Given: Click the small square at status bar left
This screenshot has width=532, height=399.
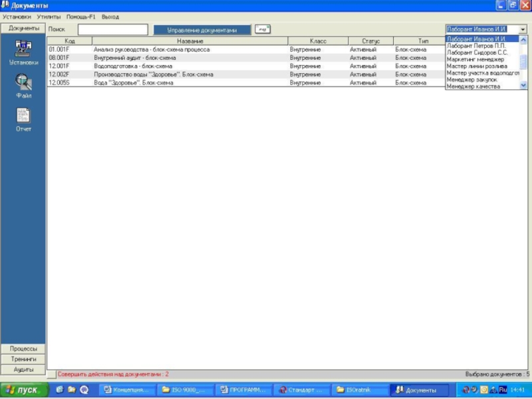Looking at the screenshot, I should (x=52, y=374).
